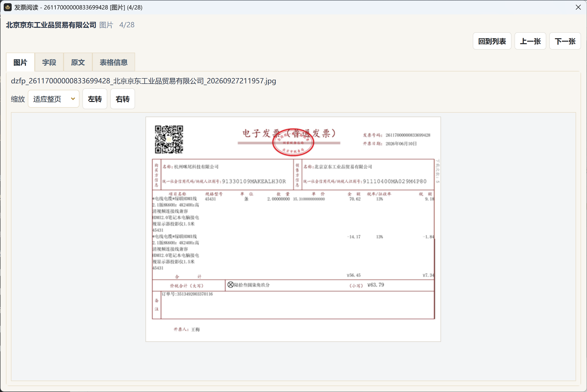Click the app icon in title bar
The height and width of the screenshot is (392, 587).
click(x=8, y=7)
